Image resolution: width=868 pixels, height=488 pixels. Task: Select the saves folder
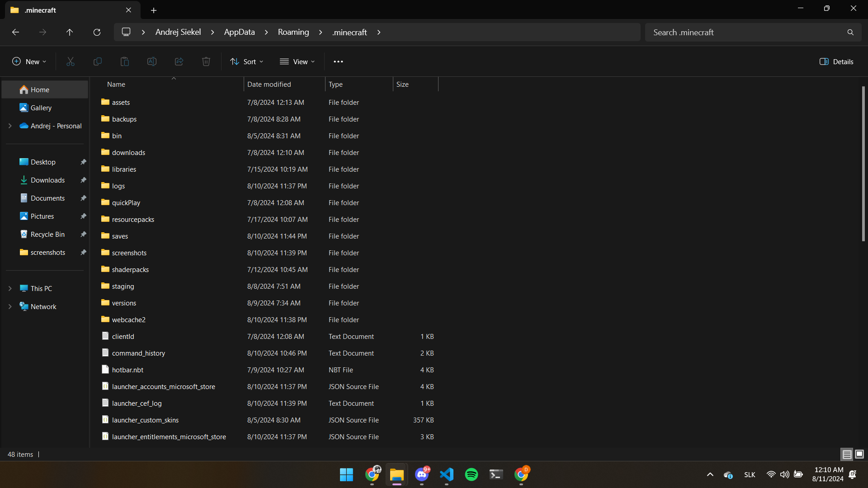tap(267, 236)
